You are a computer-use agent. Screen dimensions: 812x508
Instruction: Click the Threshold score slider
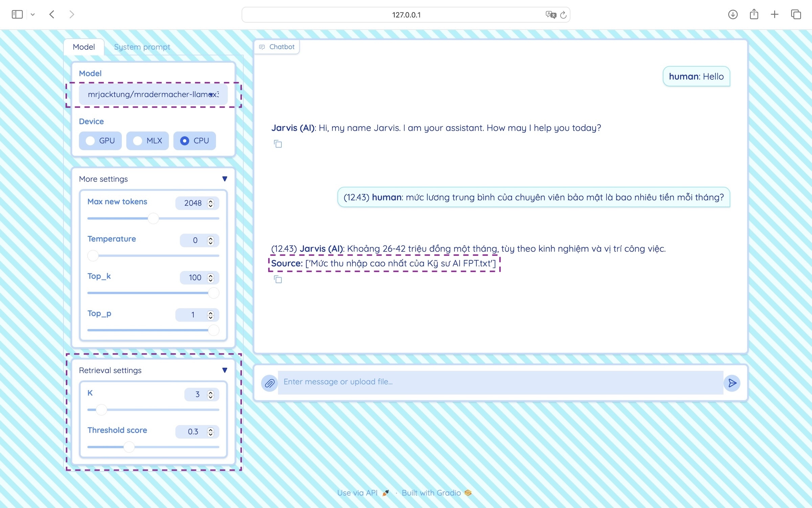[x=153, y=447]
